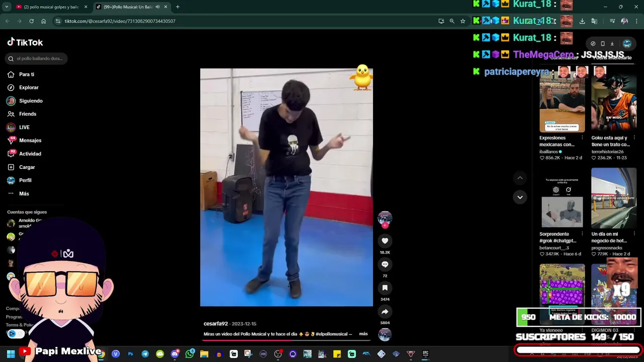
Task: Open ibaillanos creator link
Action: click(x=548, y=151)
